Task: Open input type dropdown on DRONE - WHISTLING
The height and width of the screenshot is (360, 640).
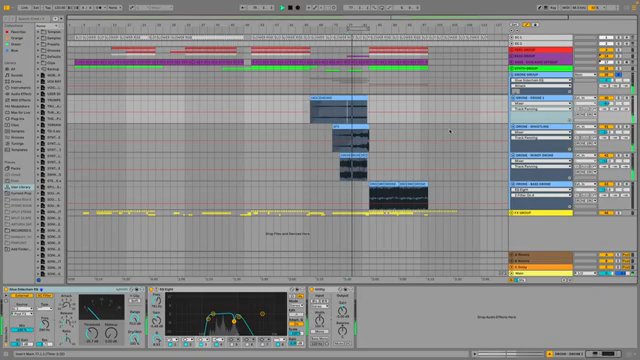Action: click(x=586, y=127)
